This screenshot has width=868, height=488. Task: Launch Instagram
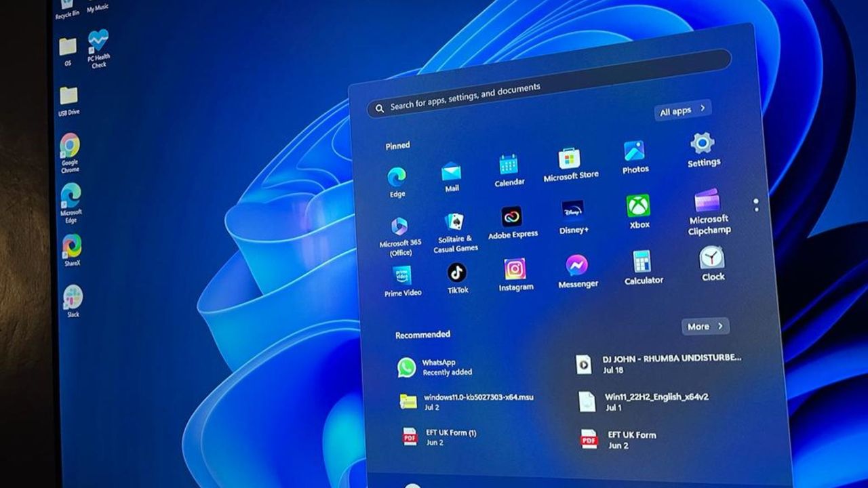pyautogui.click(x=515, y=274)
